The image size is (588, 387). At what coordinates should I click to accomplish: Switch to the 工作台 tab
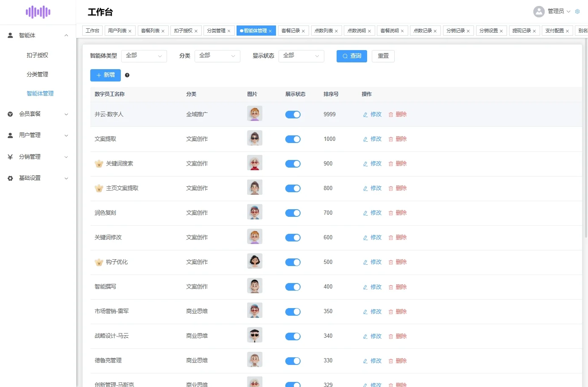click(x=92, y=31)
